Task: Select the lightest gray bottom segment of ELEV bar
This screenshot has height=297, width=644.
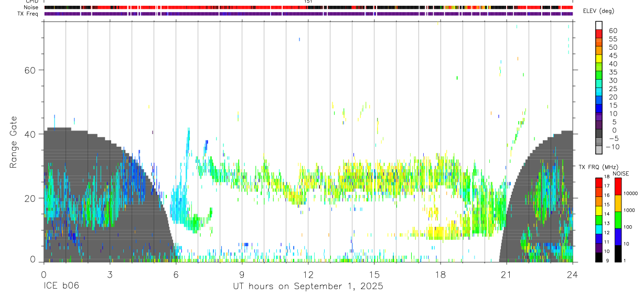Action: (599, 151)
